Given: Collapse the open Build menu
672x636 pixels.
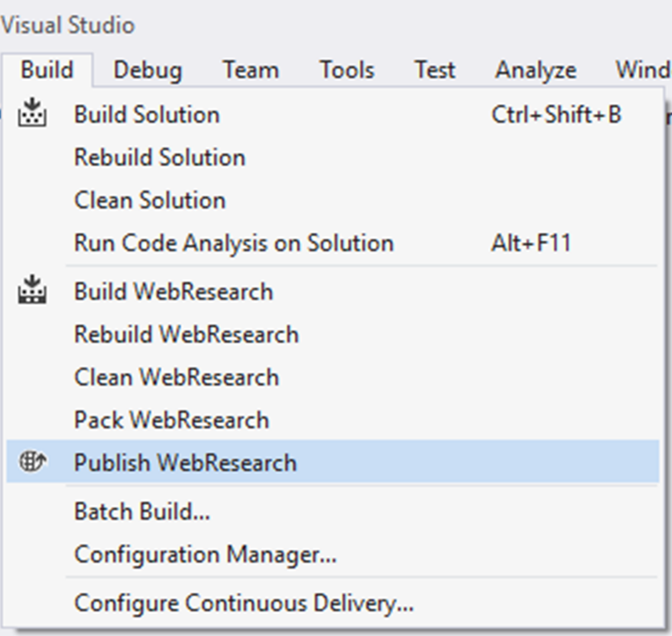Looking at the screenshot, I should point(48,70).
